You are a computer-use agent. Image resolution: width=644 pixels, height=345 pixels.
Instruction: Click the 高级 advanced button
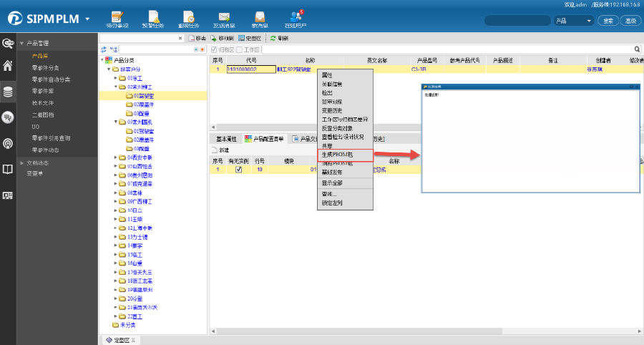point(630,21)
